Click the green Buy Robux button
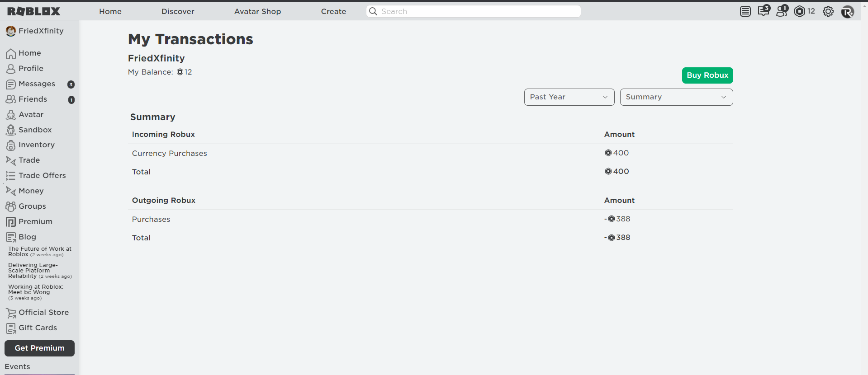The width and height of the screenshot is (868, 375). (x=707, y=75)
